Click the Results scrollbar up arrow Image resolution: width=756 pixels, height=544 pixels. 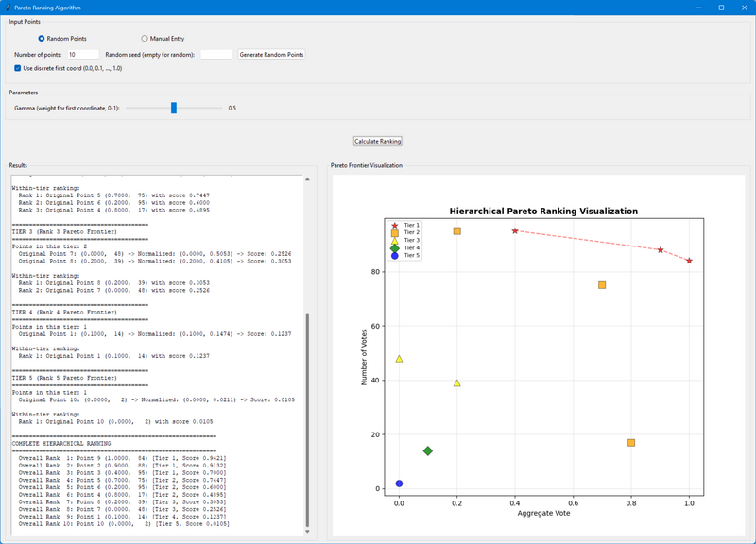click(x=308, y=179)
